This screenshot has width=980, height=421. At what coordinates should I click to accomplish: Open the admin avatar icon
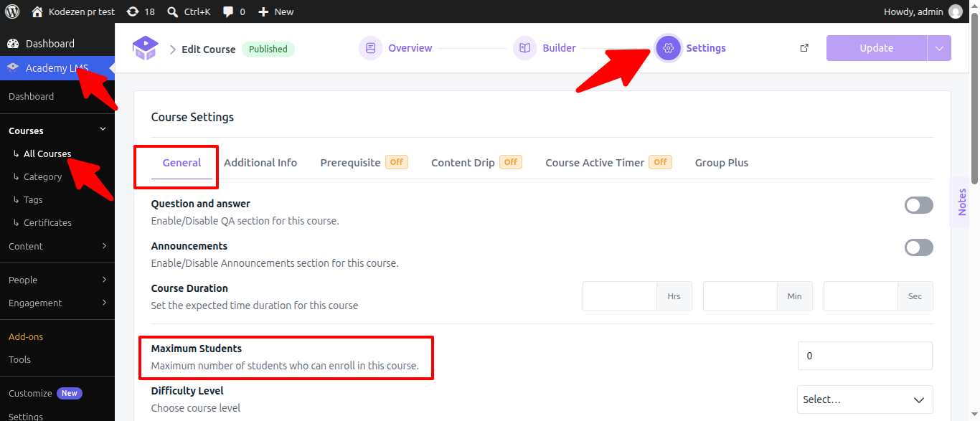pos(956,11)
